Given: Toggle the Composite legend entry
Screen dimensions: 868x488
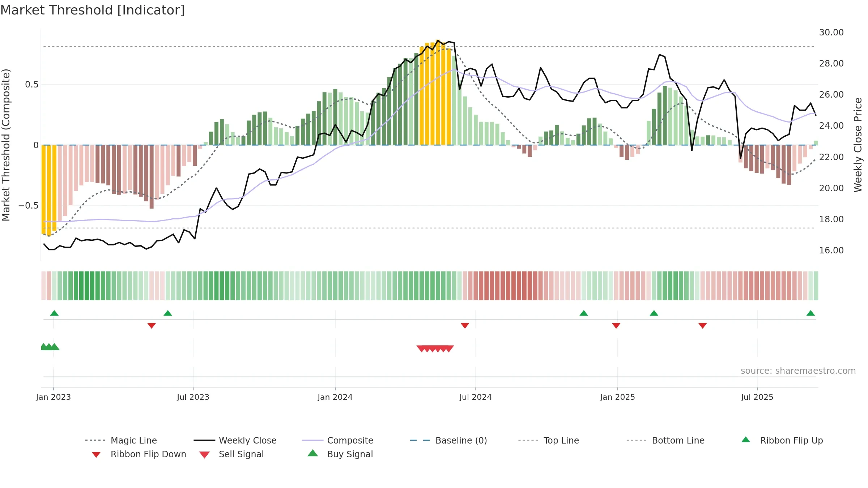Looking at the screenshot, I should tap(337, 440).
